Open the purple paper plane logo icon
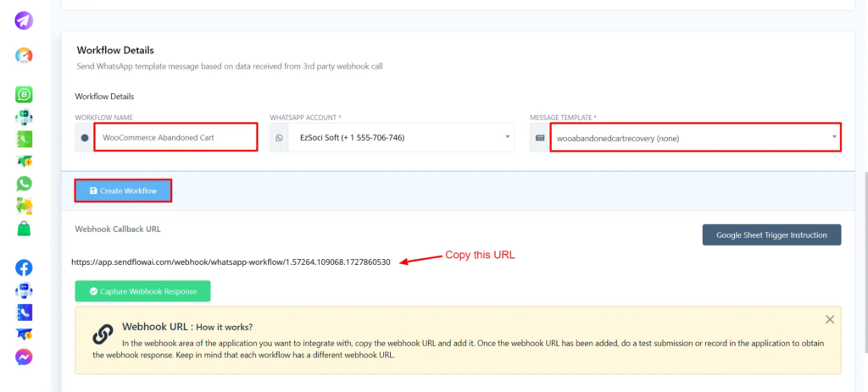The image size is (868, 392). click(24, 21)
